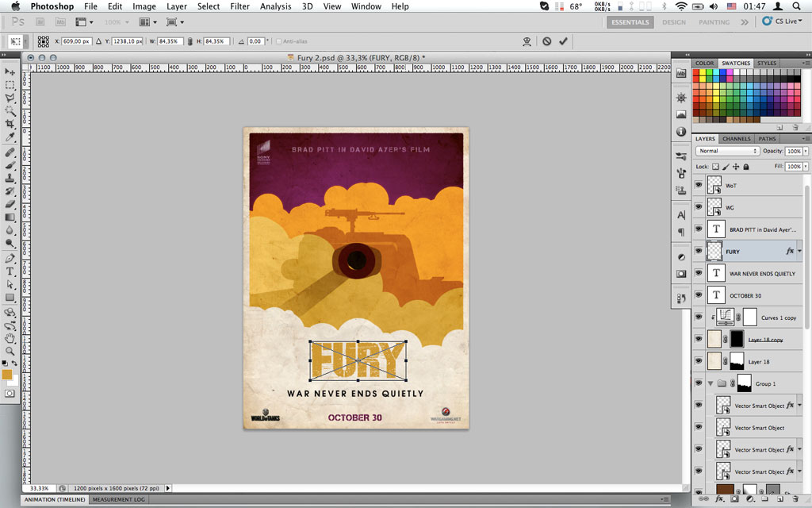Switch to the Channels tab
The height and width of the screenshot is (508, 812).
[x=736, y=138]
